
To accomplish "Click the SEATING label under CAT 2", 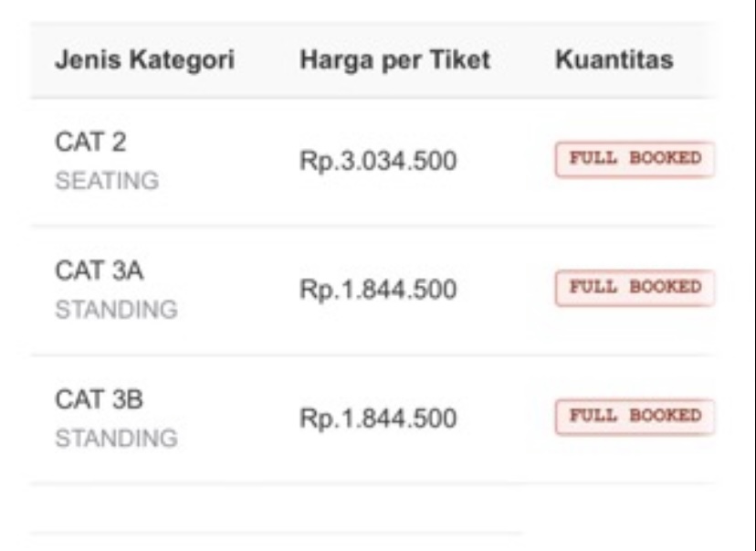I will [x=107, y=182].
